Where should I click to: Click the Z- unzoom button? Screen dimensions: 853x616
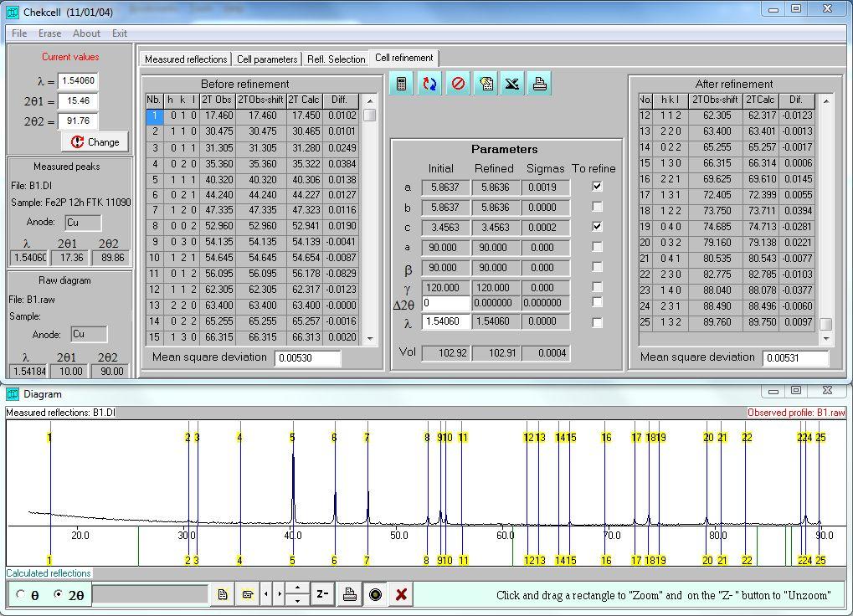[322, 594]
